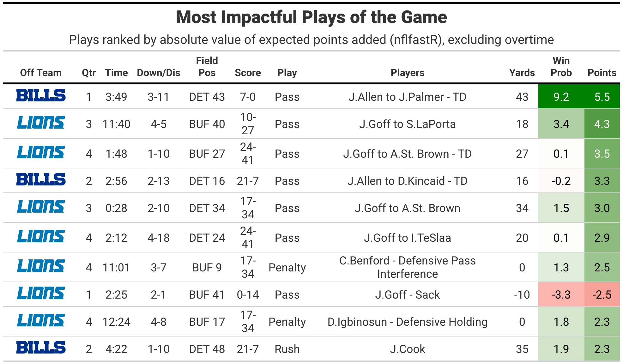This screenshot has width=623, height=364.
Task: Click the Bills logo in the J.Allen to D.Kincaid row
Action: [41, 179]
